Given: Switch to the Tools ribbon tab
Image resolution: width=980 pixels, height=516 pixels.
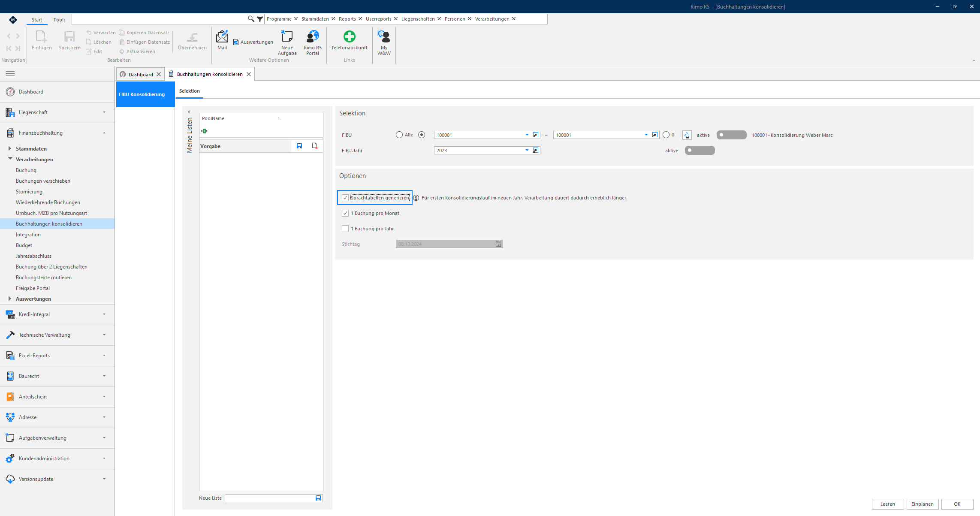Looking at the screenshot, I should click(59, 20).
